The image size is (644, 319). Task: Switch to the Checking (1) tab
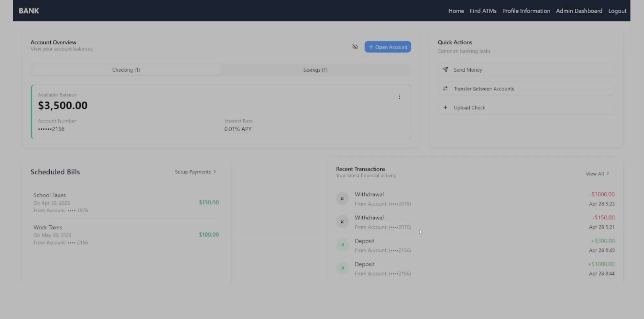pos(126,70)
